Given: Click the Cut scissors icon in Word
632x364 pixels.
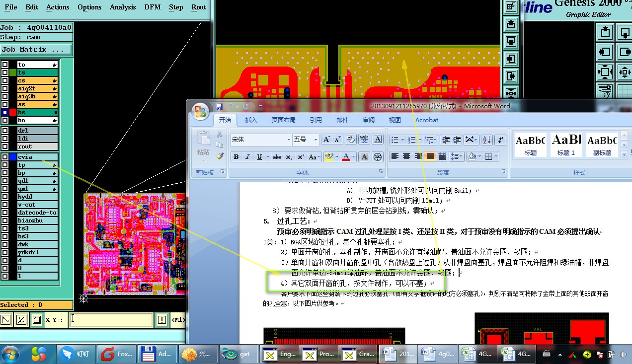Looking at the screenshot, I should click(x=220, y=134).
